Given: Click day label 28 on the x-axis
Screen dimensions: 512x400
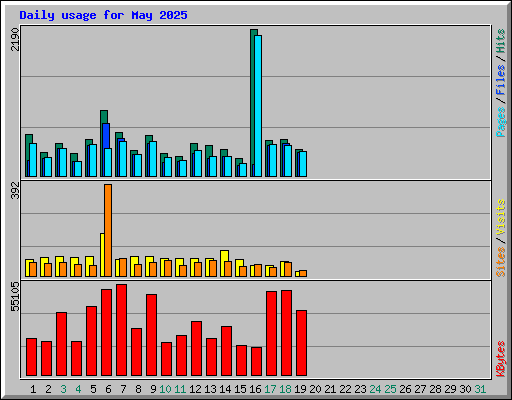Looking at the screenshot, I should (x=435, y=389).
